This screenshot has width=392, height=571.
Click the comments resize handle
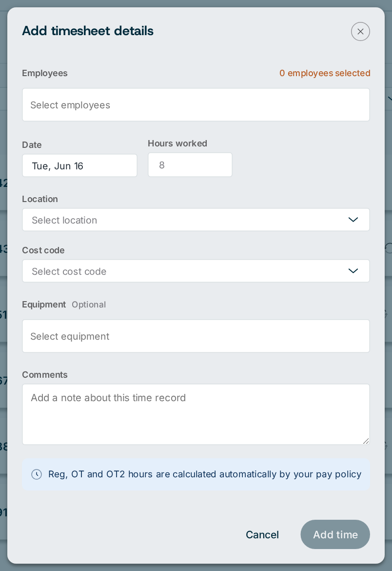(x=366, y=441)
